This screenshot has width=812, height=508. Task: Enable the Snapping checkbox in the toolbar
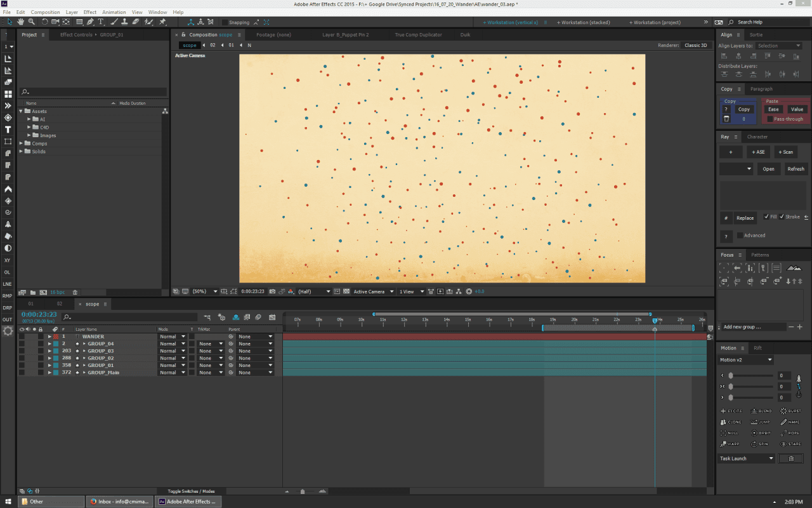[x=226, y=22]
